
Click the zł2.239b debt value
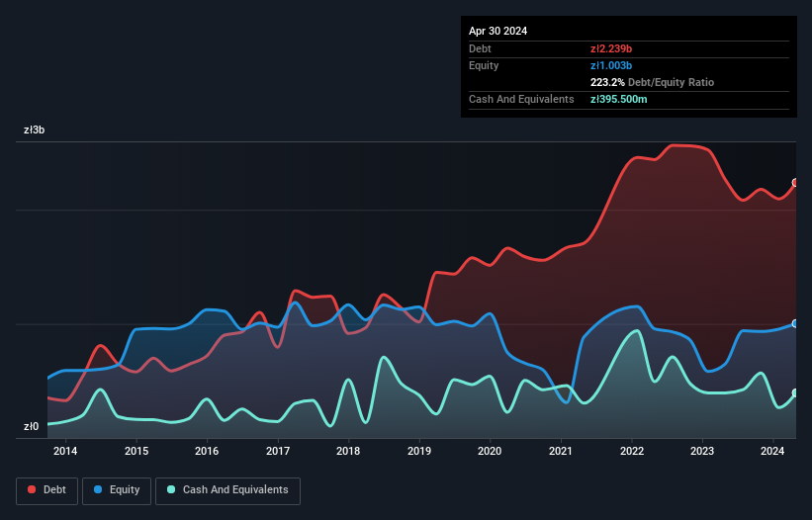tap(611, 48)
